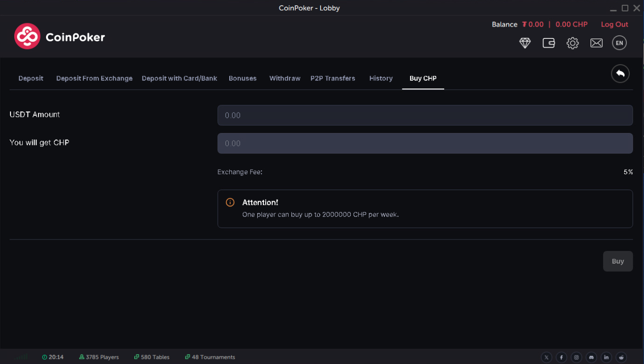
Task: Switch to Deposit From Exchange tab
Action: coord(94,78)
